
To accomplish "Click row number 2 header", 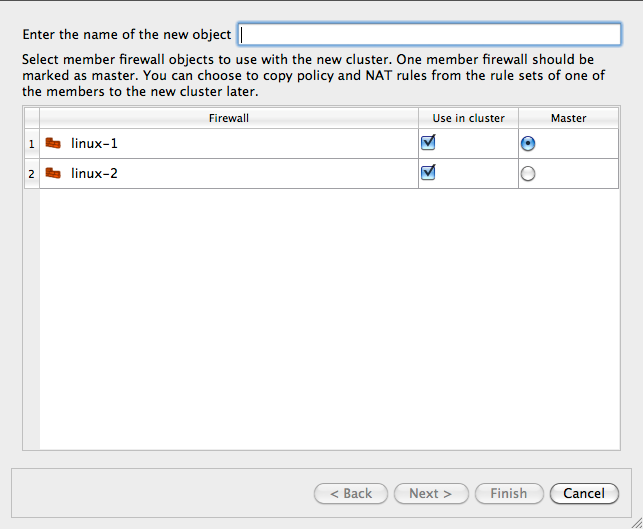I will coord(31,174).
